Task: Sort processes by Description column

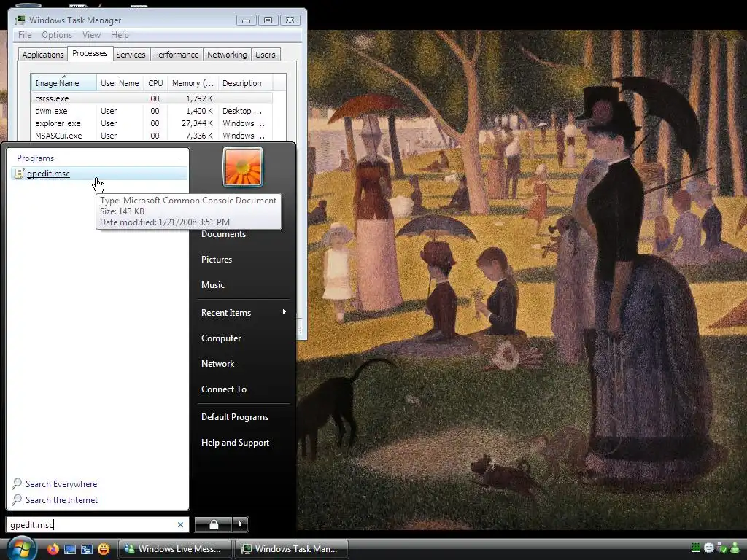Action: pyautogui.click(x=245, y=83)
